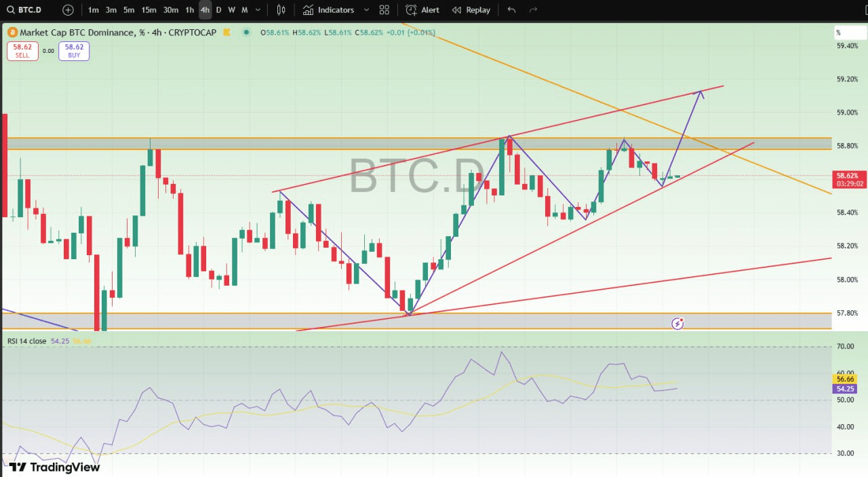This screenshot has width=868, height=477.
Task: Select the 30m timeframe
Action: [x=171, y=10]
